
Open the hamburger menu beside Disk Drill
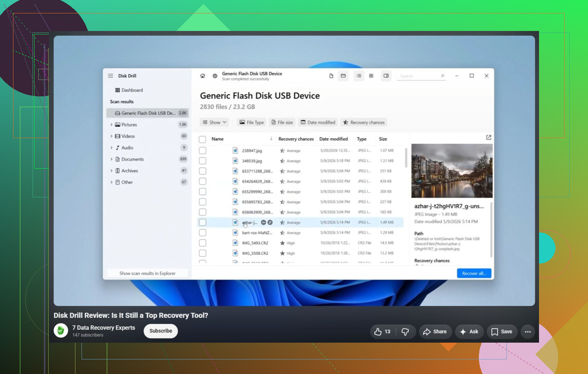[111, 76]
